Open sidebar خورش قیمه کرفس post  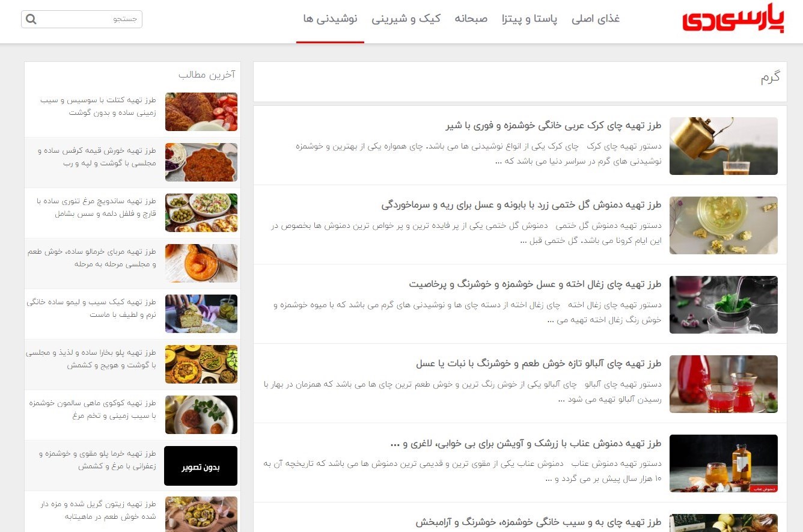pos(96,156)
